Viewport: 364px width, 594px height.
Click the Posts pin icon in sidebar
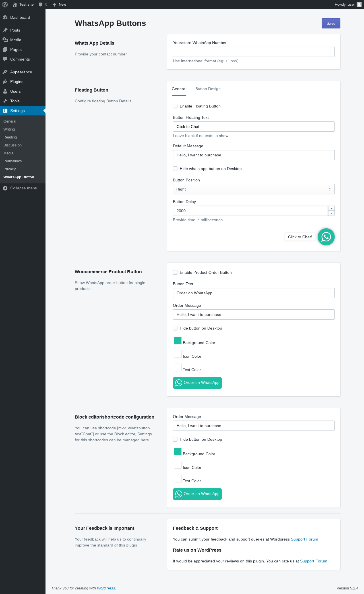tap(5, 30)
